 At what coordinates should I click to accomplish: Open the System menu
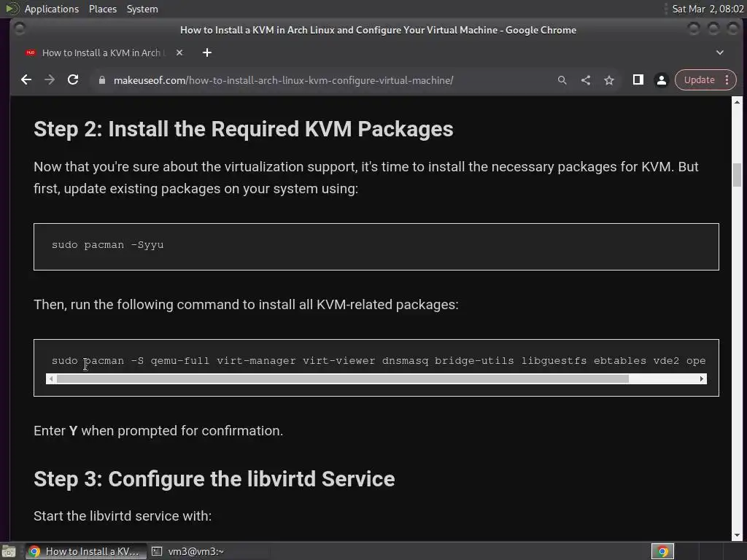(x=142, y=9)
